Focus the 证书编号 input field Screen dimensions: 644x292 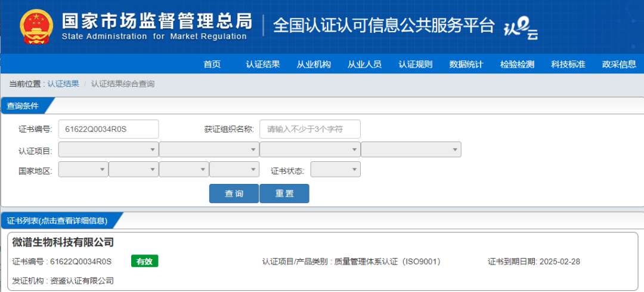[x=109, y=129]
